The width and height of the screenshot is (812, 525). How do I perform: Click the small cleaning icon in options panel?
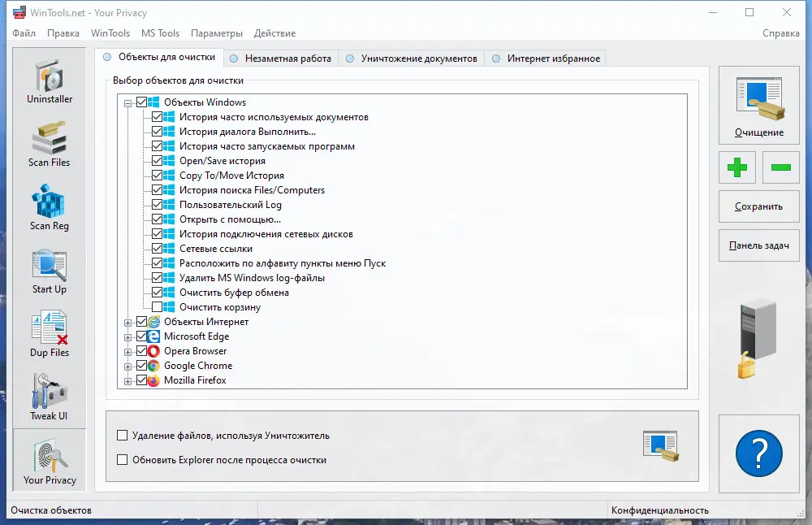[x=661, y=445]
